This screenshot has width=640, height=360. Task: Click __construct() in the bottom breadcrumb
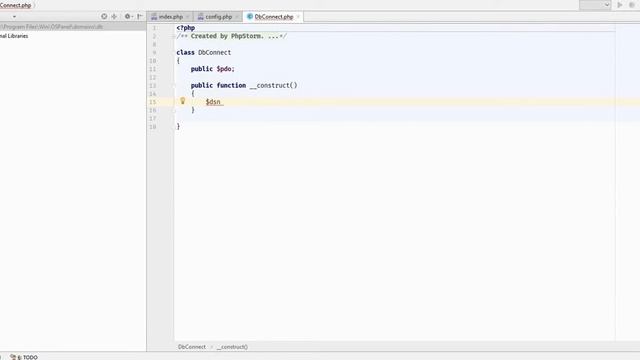click(232, 347)
